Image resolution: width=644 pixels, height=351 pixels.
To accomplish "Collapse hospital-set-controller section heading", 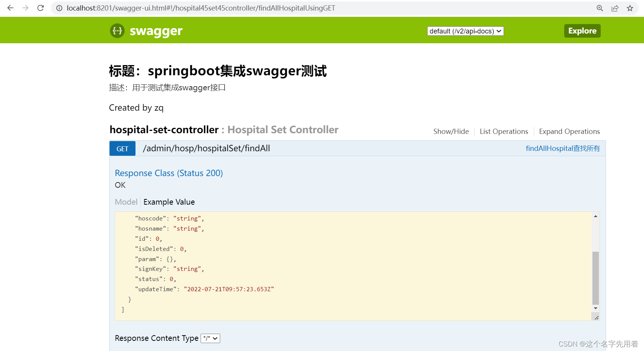I will tap(164, 129).
